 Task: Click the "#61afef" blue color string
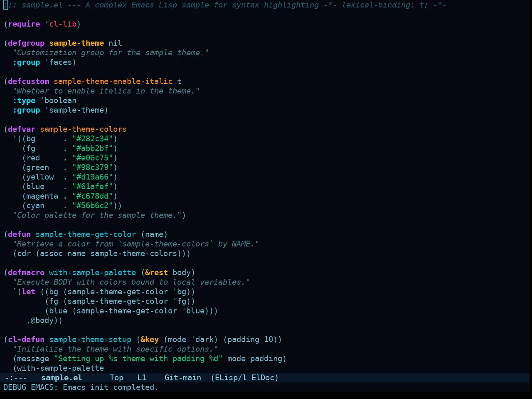point(93,186)
